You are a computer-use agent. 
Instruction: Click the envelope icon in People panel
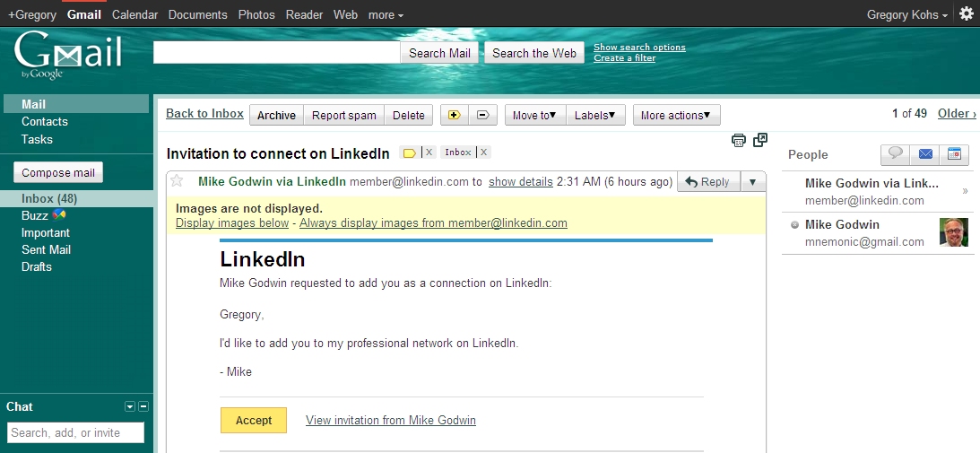coord(925,154)
